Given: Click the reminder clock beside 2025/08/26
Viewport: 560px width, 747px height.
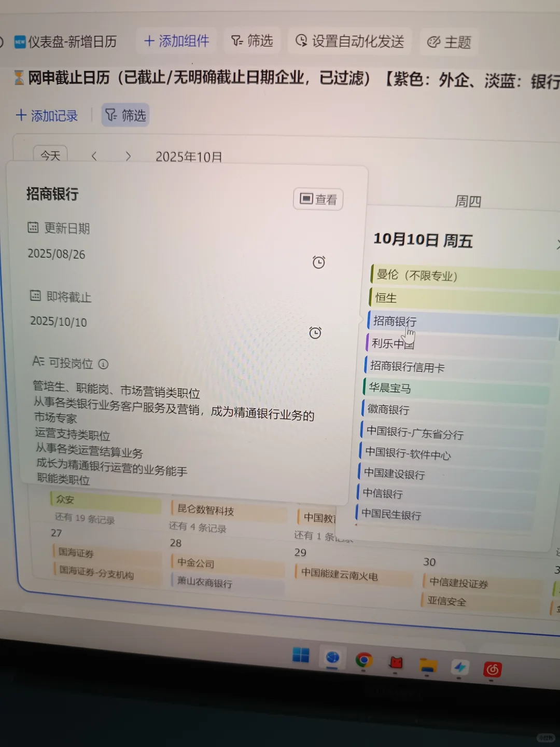Looking at the screenshot, I should point(319,262).
